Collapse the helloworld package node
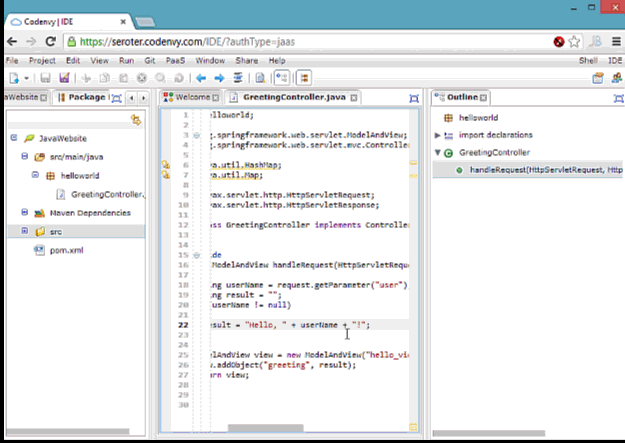The width and height of the screenshot is (625, 443). pos(35,175)
